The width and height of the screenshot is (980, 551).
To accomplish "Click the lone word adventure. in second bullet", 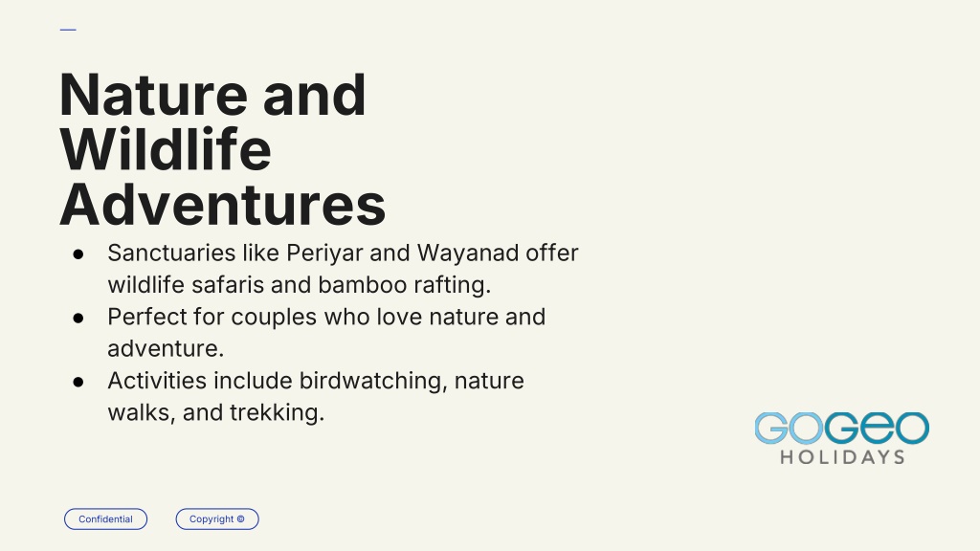I will tap(166, 348).
